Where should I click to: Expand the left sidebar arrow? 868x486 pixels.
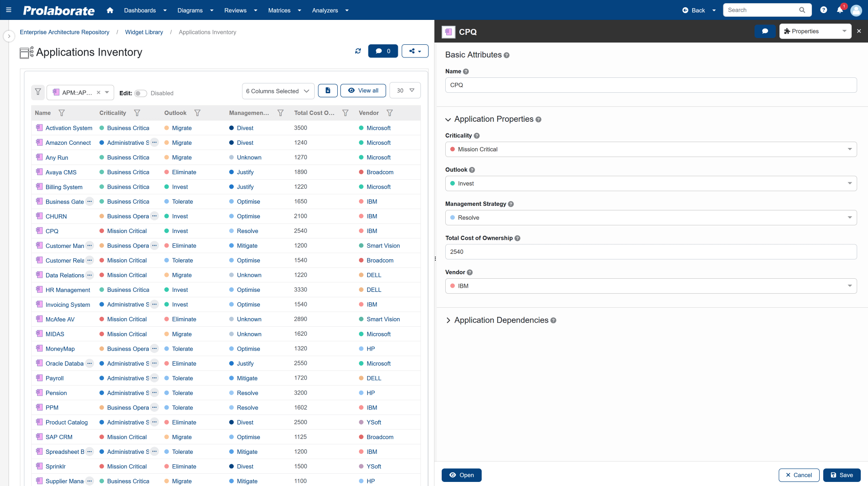tap(9, 36)
